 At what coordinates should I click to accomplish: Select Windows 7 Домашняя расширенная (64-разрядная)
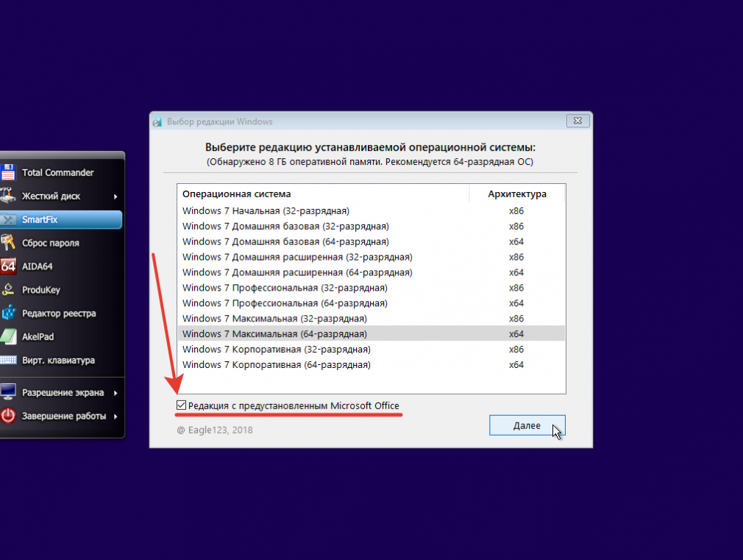tap(371, 272)
